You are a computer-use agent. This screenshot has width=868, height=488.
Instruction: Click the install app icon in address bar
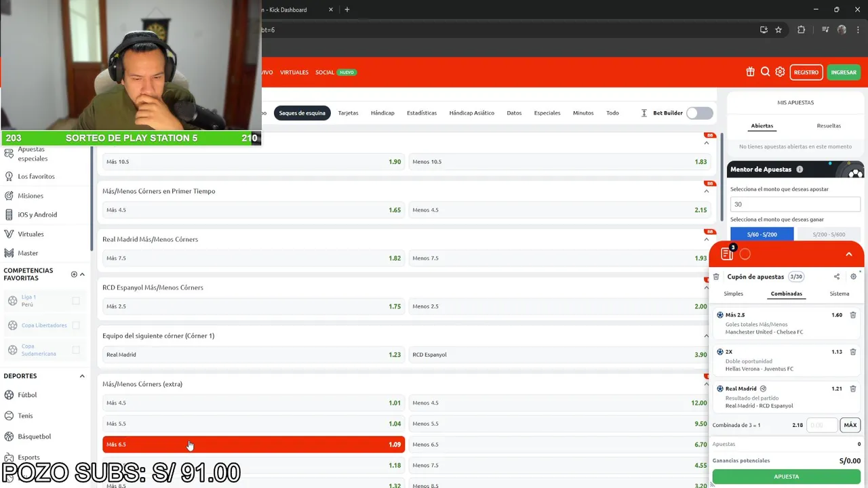click(764, 30)
